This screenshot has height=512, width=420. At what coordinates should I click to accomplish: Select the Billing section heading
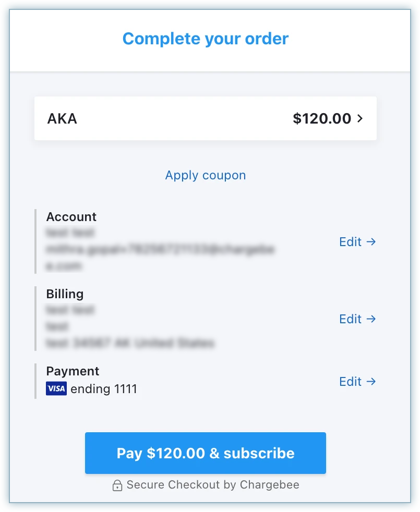tap(65, 294)
